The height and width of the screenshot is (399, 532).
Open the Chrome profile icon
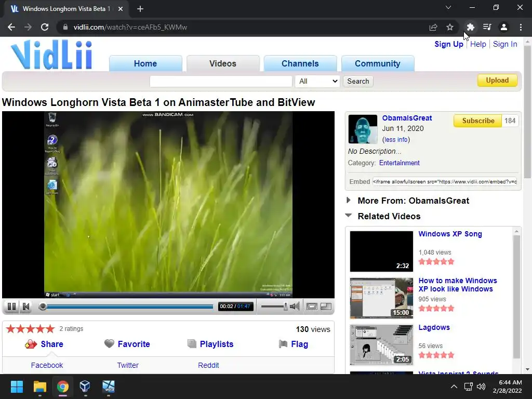(504, 27)
